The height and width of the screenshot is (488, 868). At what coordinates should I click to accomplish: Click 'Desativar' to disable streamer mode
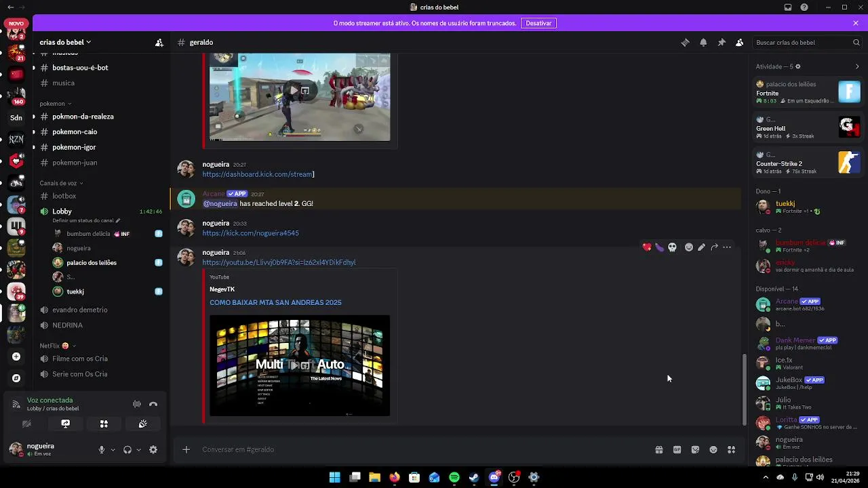[x=538, y=23]
